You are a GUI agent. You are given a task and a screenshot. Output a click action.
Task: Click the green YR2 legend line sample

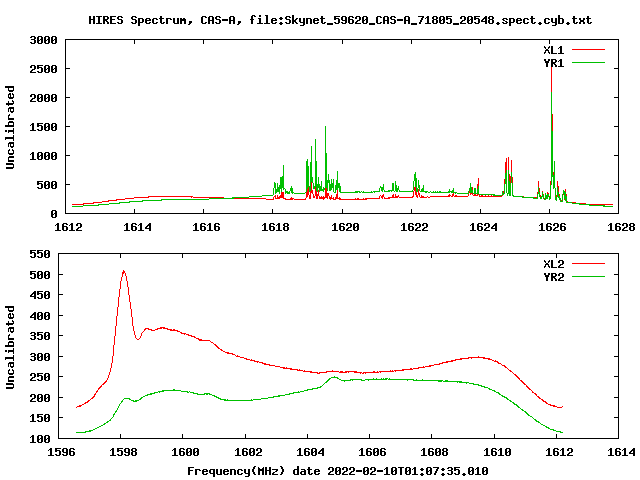pos(588,277)
